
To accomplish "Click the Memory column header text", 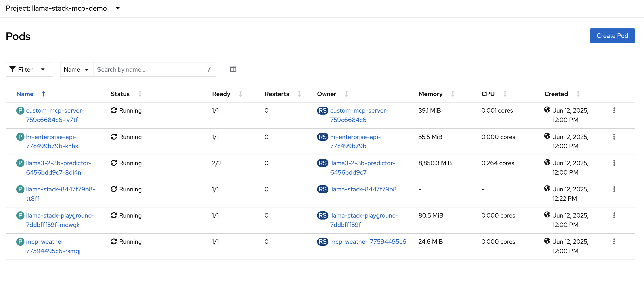I will pyautogui.click(x=430, y=94).
